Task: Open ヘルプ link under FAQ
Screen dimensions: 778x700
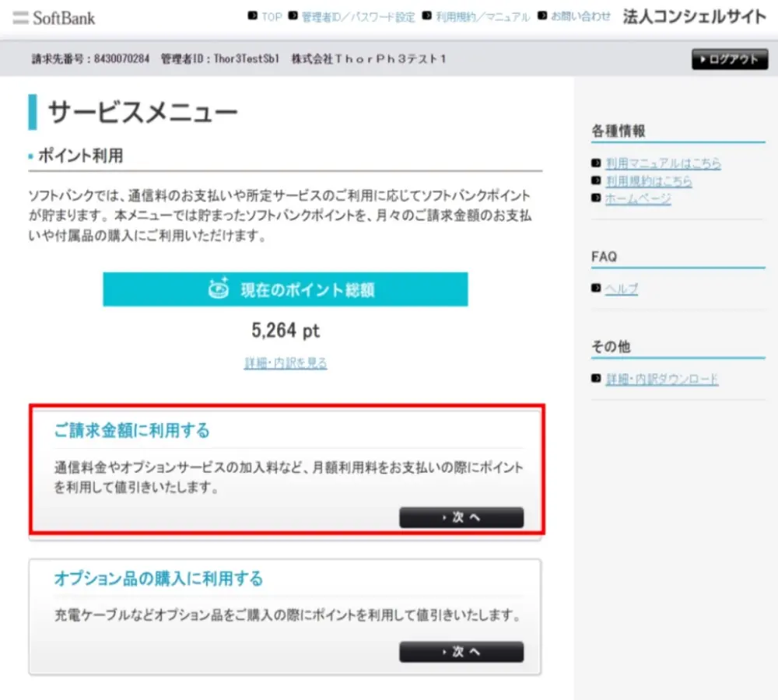Action: click(x=621, y=289)
